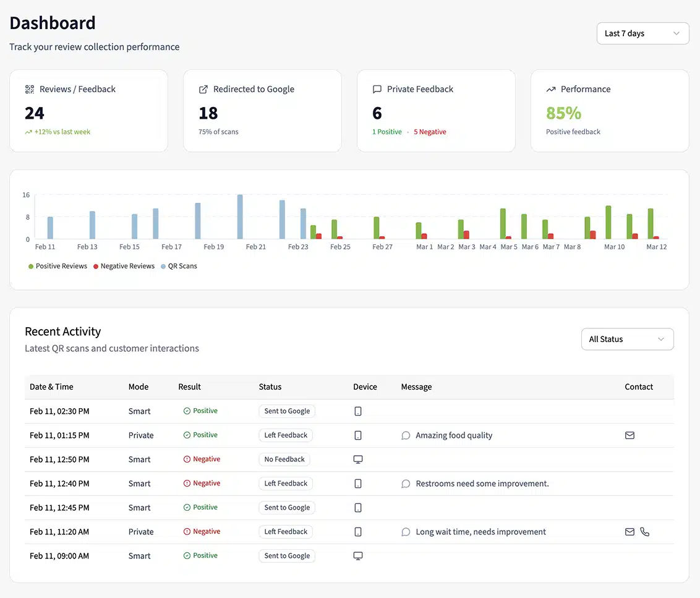Click the QR code icon beside Reviews / Feedback
Image resolution: width=700 pixels, height=598 pixels.
click(30, 89)
